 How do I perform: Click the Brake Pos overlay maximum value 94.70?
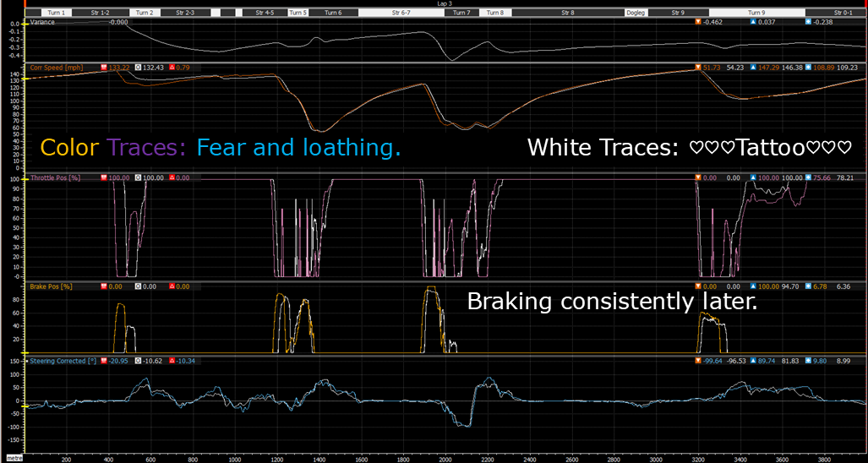tap(792, 286)
